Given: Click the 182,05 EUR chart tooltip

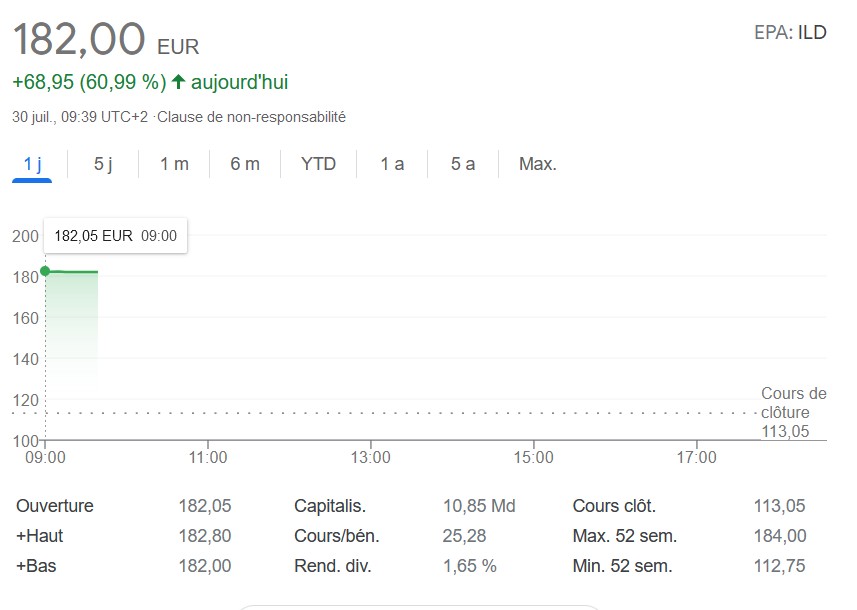Looking at the screenshot, I should pyautogui.click(x=115, y=236).
